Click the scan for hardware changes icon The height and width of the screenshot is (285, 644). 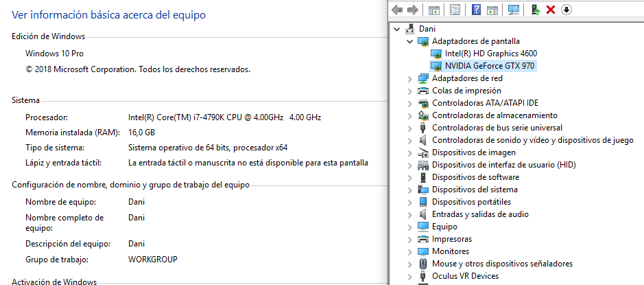pyautogui.click(x=514, y=10)
